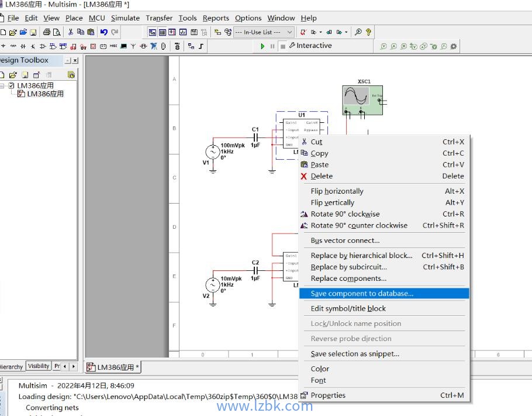Select the V1 AC voltage source
The image size is (532, 416).
pyautogui.click(x=213, y=153)
